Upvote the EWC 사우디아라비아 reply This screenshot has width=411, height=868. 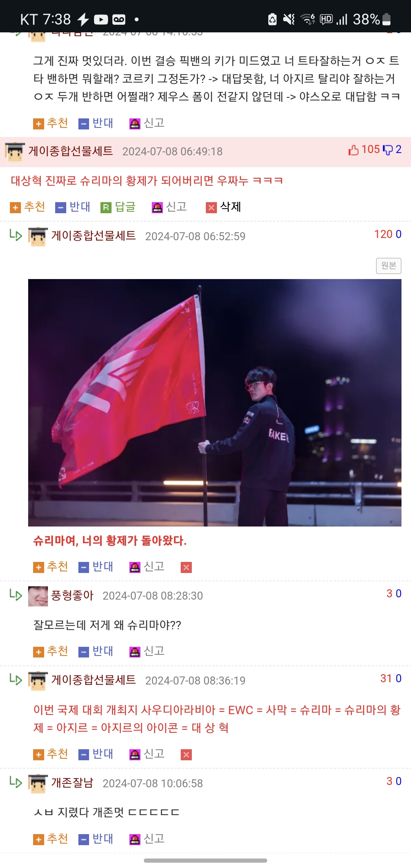tap(51, 754)
